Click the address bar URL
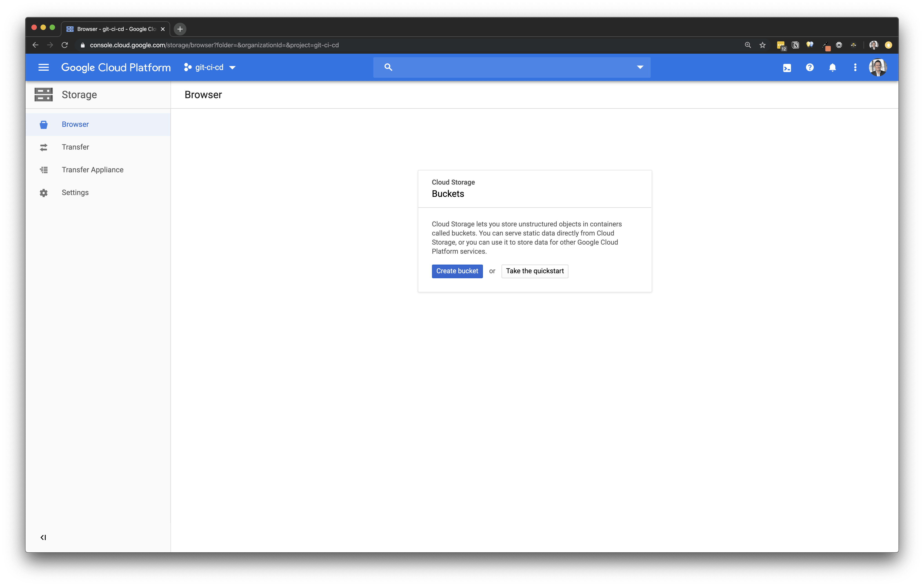 click(x=214, y=45)
